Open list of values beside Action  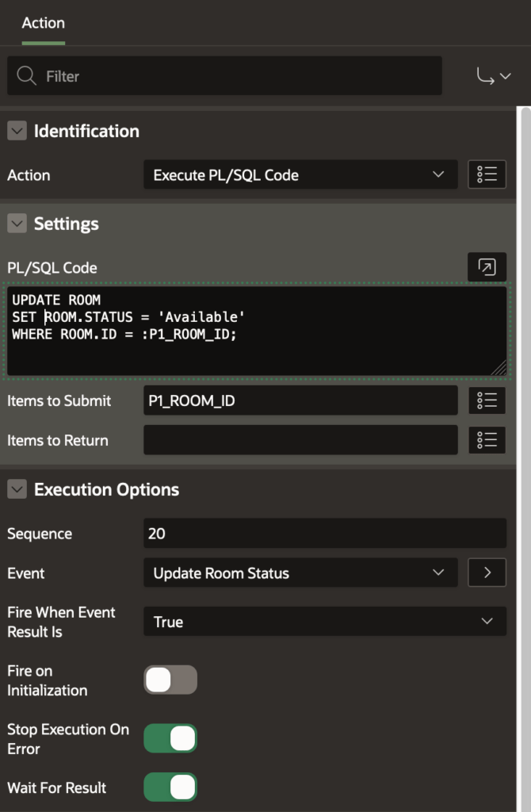click(487, 174)
